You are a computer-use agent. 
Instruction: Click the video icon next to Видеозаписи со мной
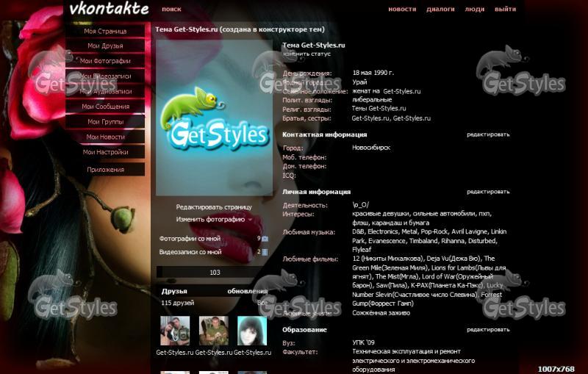(265, 252)
